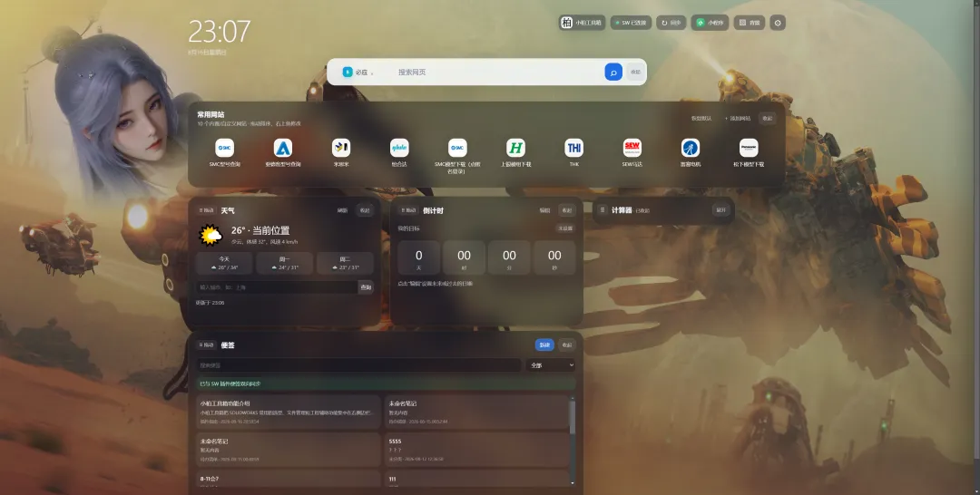This screenshot has height=495, width=980.
Task: Click the city name input field
Action: tap(276, 287)
